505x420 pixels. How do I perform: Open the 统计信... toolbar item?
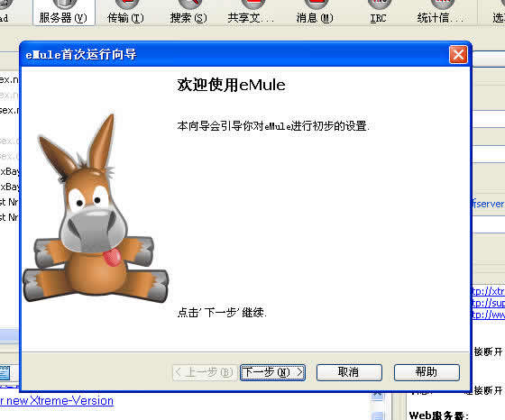441,13
